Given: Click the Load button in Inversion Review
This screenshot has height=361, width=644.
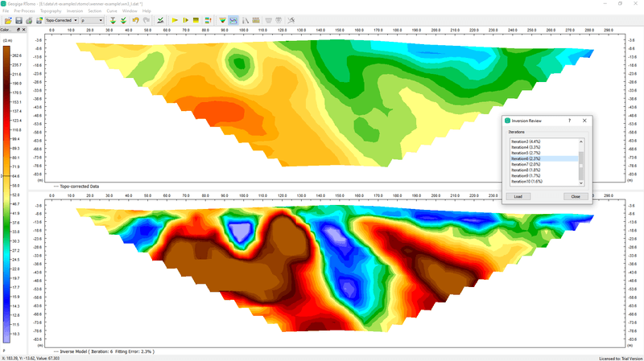Looking at the screenshot, I should [518, 196].
